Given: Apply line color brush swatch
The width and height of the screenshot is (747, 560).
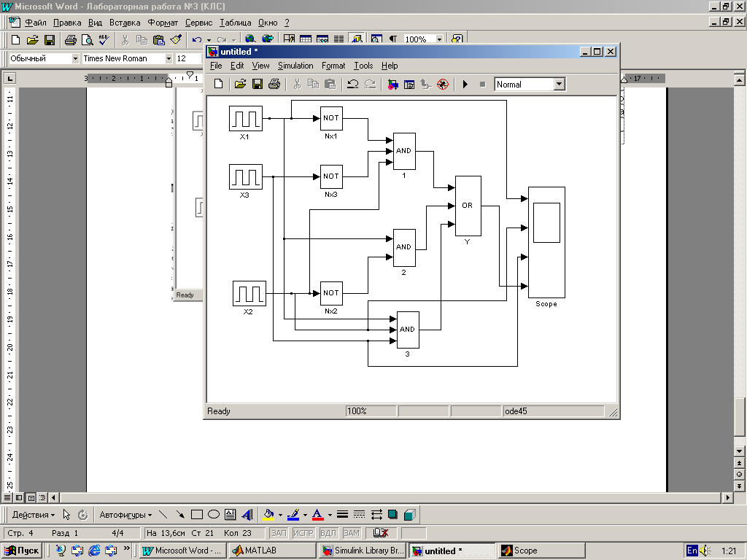Looking at the screenshot, I should click(x=293, y=515).
